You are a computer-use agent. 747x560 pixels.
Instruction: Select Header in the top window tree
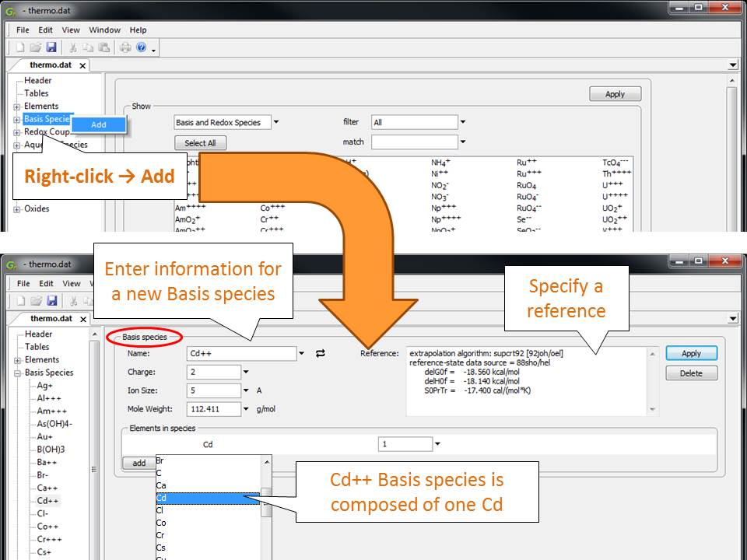37,80
